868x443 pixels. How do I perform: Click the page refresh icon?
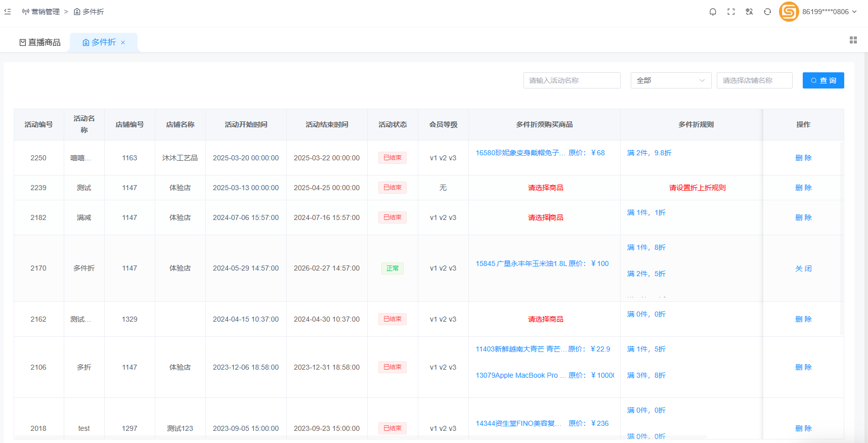click(767, 12)
